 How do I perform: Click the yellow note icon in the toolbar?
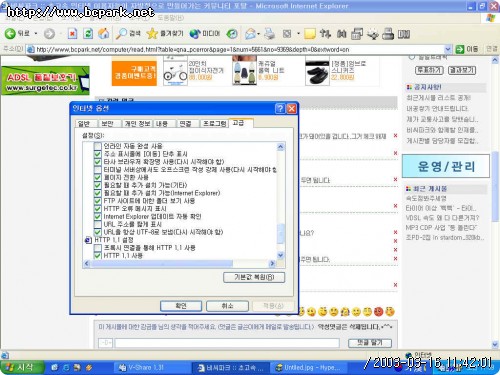(x=310, y=34)
